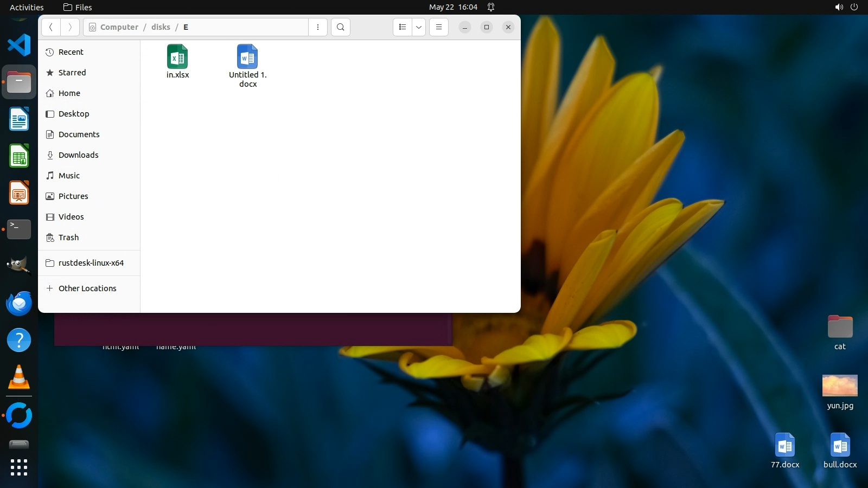
Task: Open Starred items in sidebar
Action: tap(72, 73)
